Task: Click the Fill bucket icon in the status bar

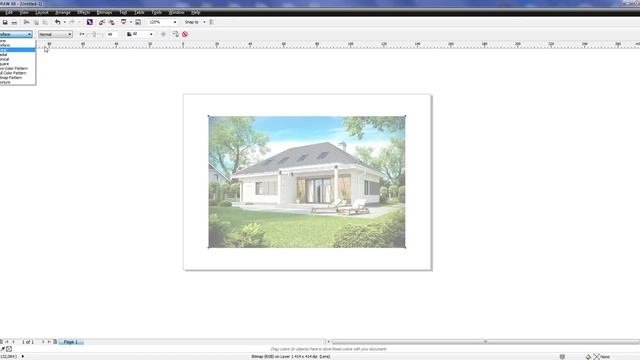Action: [588, 356]
